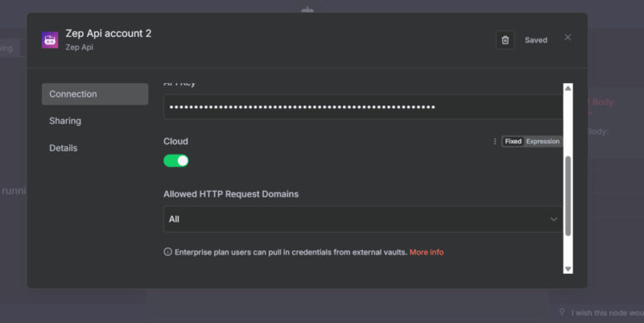Toggle the Cloud switch off
Viewport: 644px width, 323px height.
(x=176, y=160)
